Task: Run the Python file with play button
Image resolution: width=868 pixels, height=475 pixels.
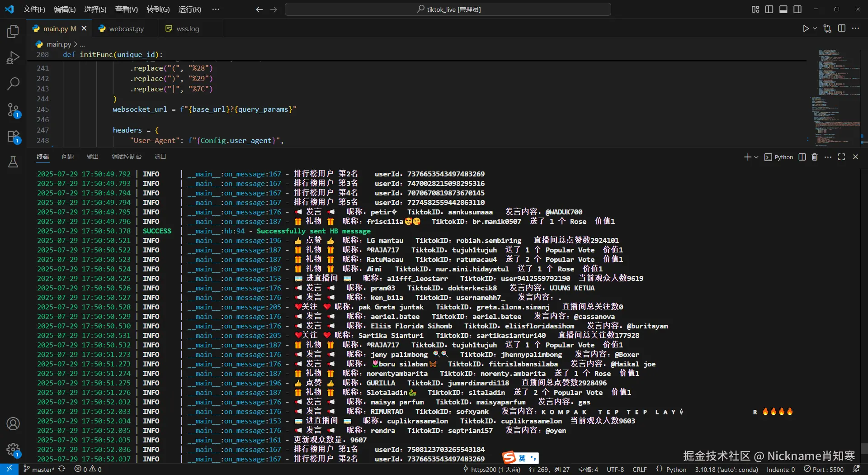Action: [x=806, y=28]
